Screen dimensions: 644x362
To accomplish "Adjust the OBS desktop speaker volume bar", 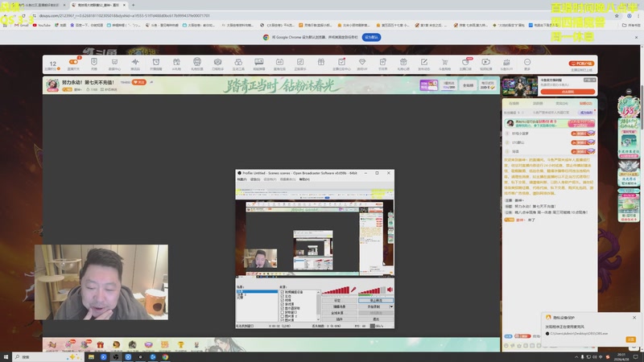I will pyautogui.click(x=372, y=290).
